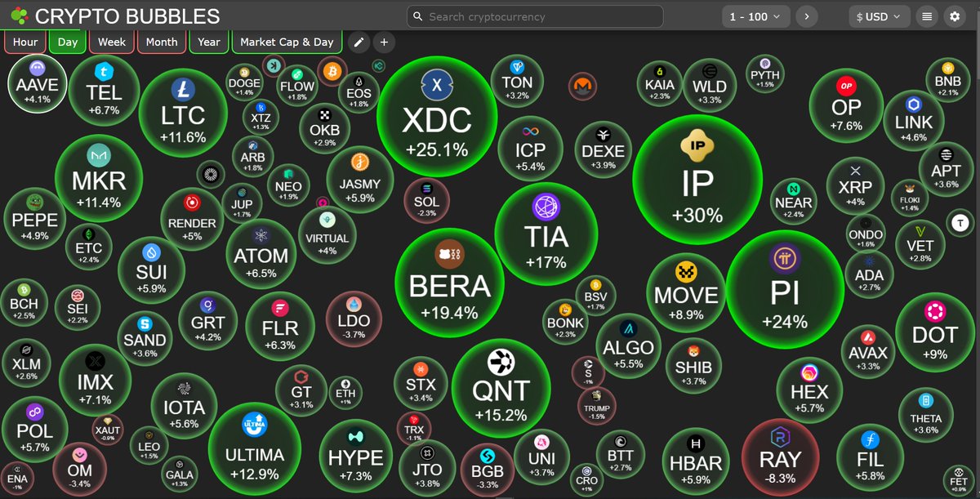This screenshot has height=499, width=980.
Task: Click the RENDER bubble
Action: pyautogui.click(x=192, y=218)
